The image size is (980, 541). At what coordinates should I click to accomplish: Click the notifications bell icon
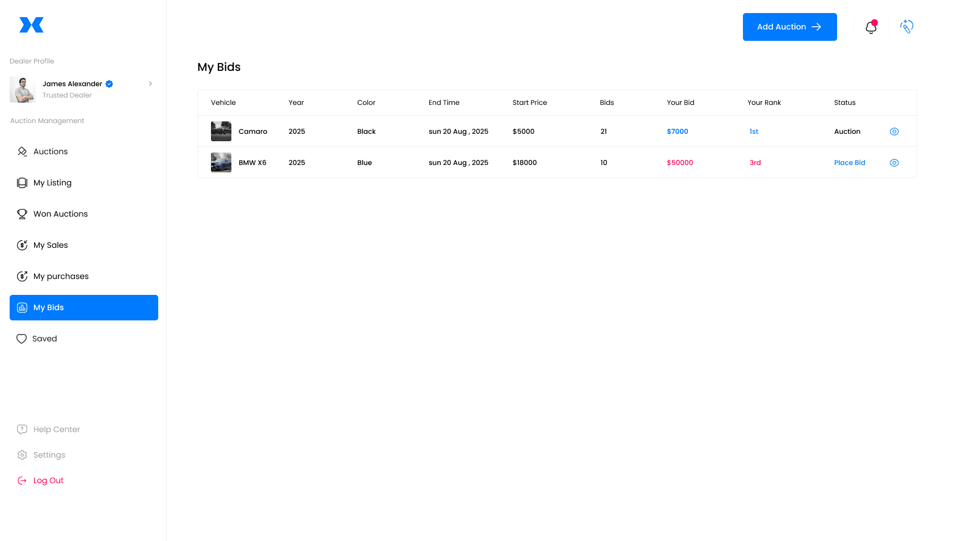tap(871, 27)
